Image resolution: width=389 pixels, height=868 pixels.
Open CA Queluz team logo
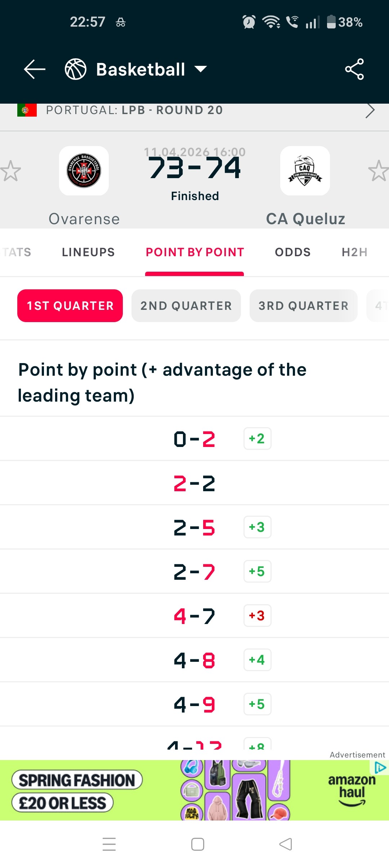[x=305, y=171]
